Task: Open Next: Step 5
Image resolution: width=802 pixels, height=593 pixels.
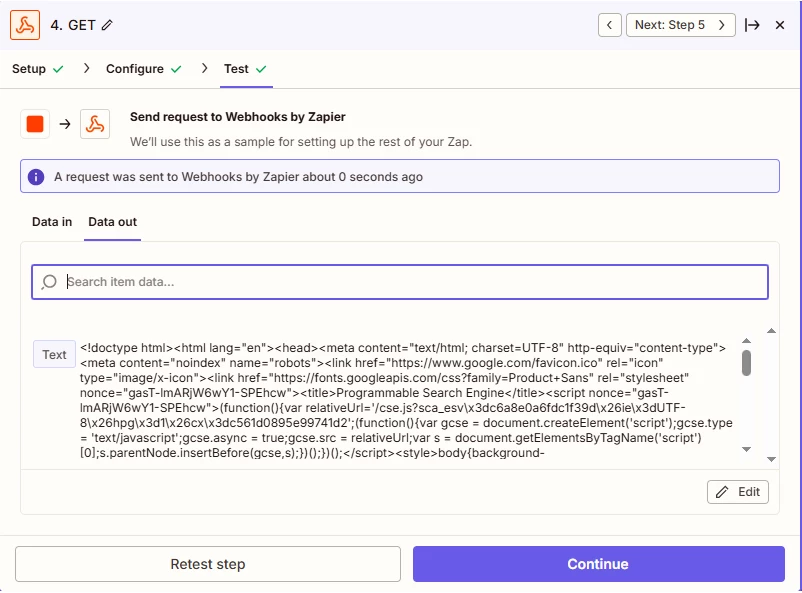Action: click(x=680, y=25)
